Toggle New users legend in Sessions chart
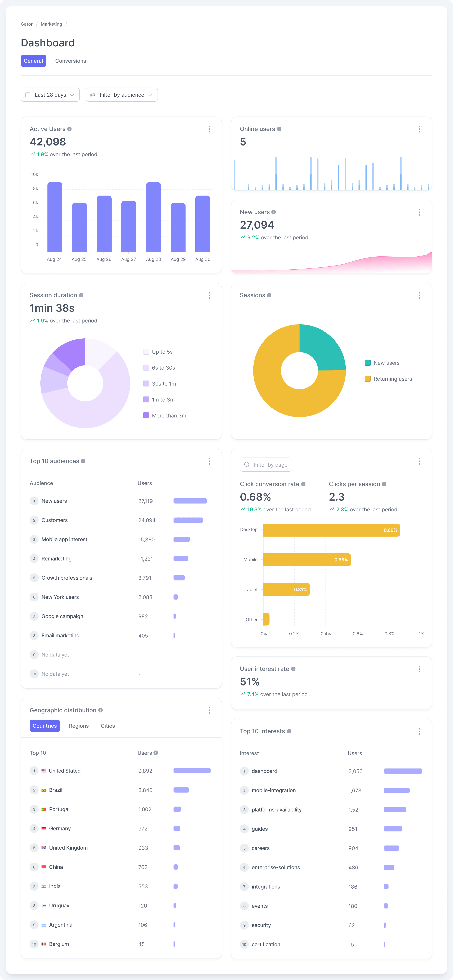The width and height of the screenshot is (453, 980). [382, 363]
